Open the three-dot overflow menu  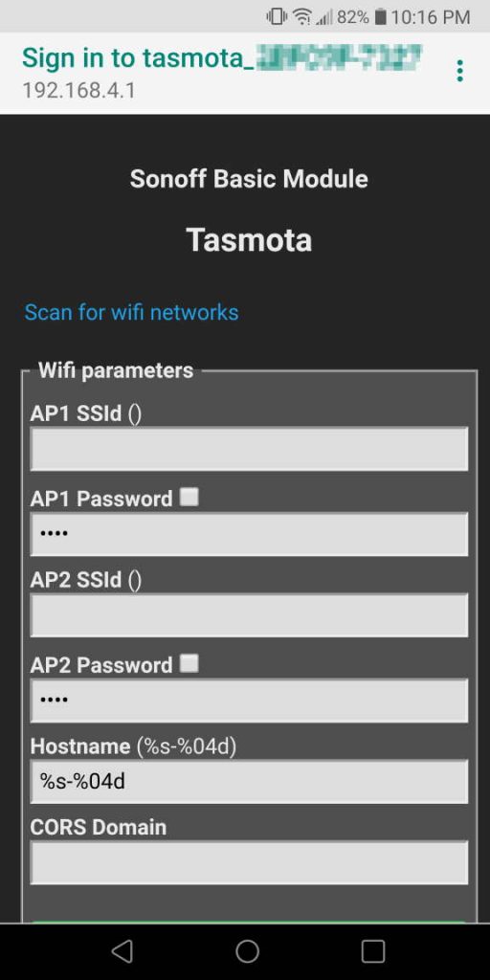click(460, 71)
